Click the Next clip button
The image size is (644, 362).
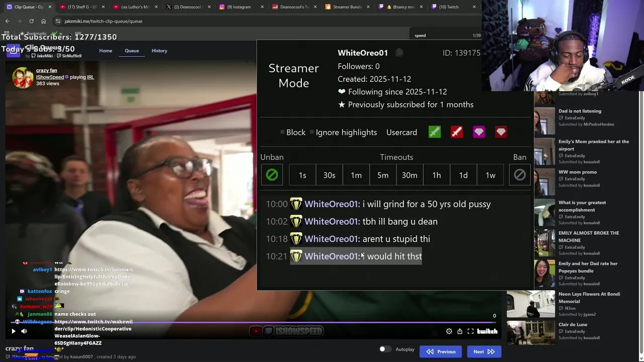click(484, 351)
